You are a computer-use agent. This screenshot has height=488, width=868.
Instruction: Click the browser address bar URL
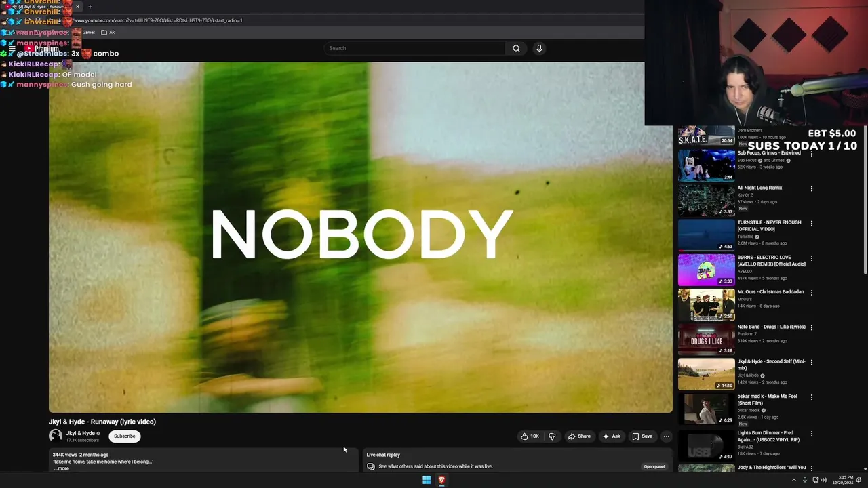(x=157, y=20)
